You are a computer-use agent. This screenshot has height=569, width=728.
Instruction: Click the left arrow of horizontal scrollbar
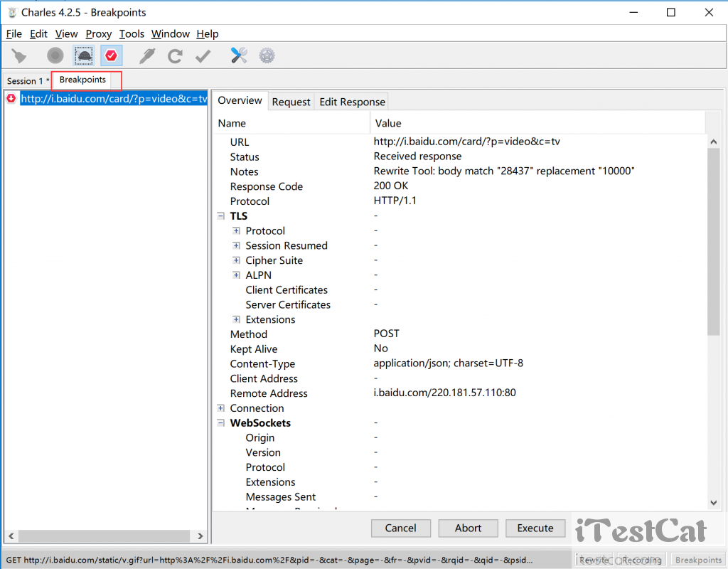pyautogui.click(x=11, y=536)
